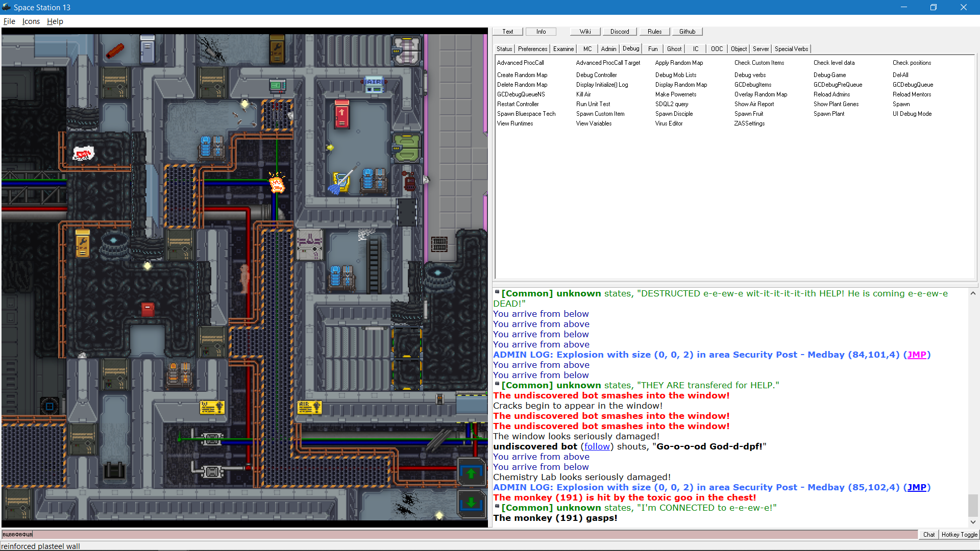980x551 pixels.
Task: Click JMP link for Medbay (84,101,4)
Action: [916, 355]
